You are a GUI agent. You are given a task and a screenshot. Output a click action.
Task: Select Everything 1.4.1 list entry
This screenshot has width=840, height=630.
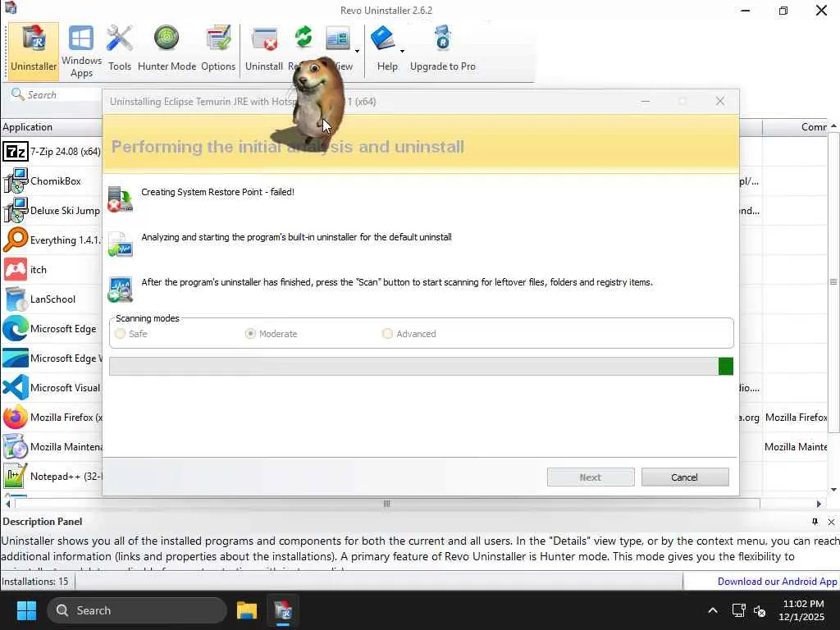[x=52, y=240]
